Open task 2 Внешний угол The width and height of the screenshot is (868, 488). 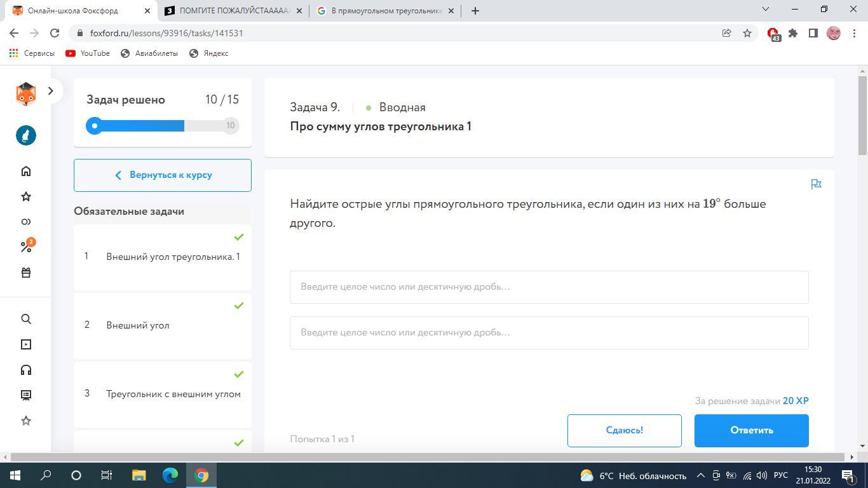click(x=163, y=325)
